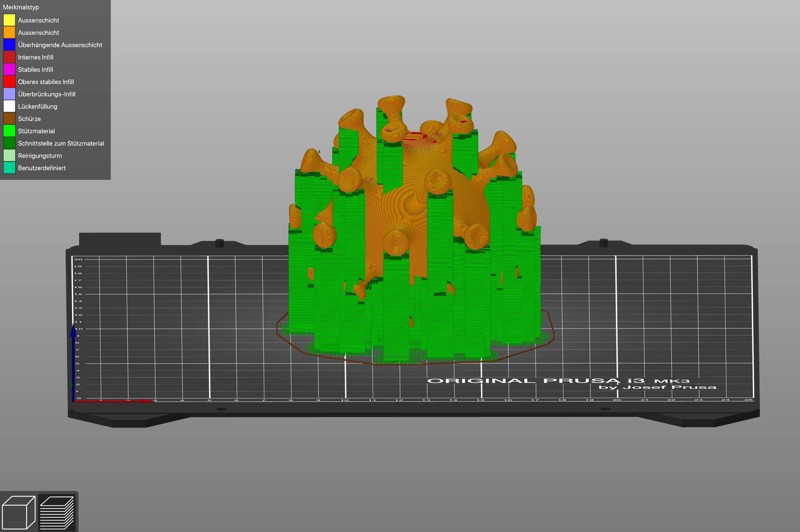The height and width of the screenshot is (532, 800).
Task: Click the blue Überhängende Aussenschicht swatch
Action: tap(9, 45)
